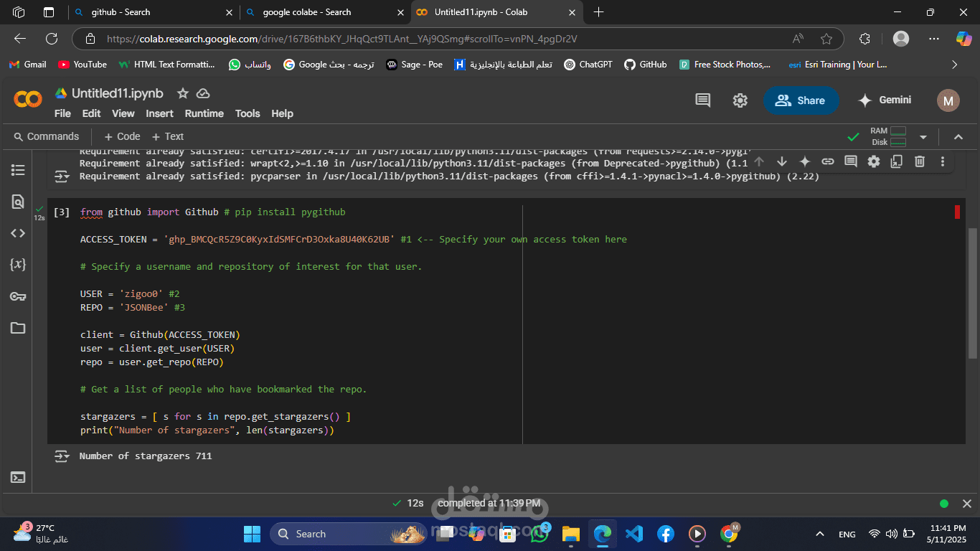Click the output actions icon beside stargazers result
Screen dimensions: 980x551
pyautogui.click(x=62, y=456)
